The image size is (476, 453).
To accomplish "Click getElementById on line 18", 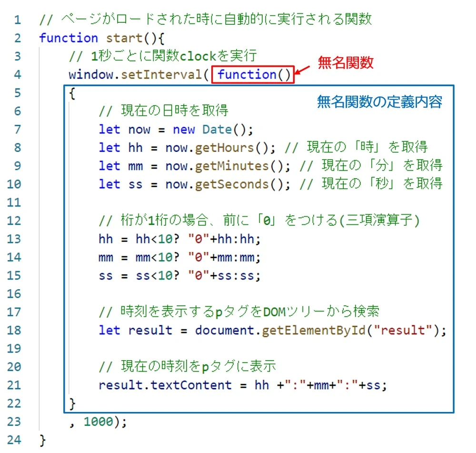I will pyautogui.click(x=314, y=331).
